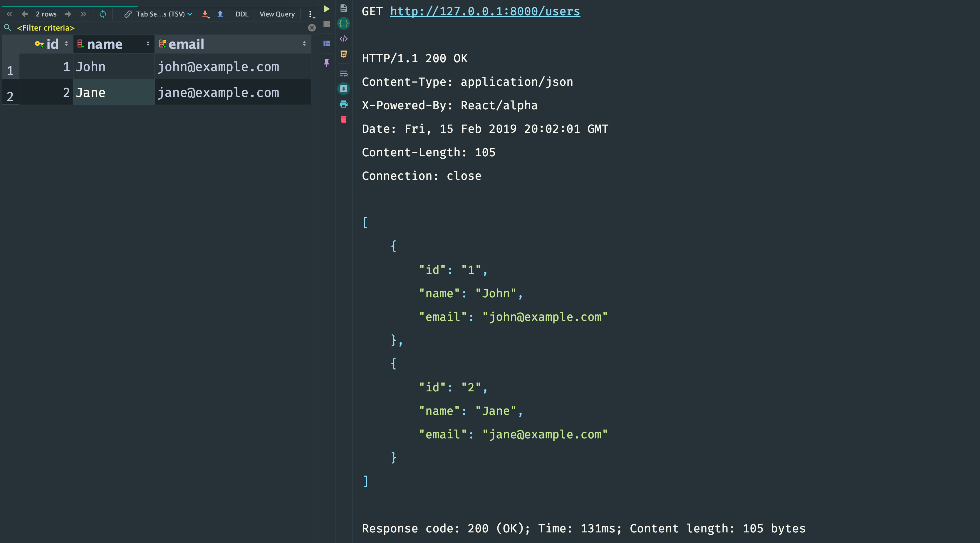Sort by the email column header

coord(233,44)
